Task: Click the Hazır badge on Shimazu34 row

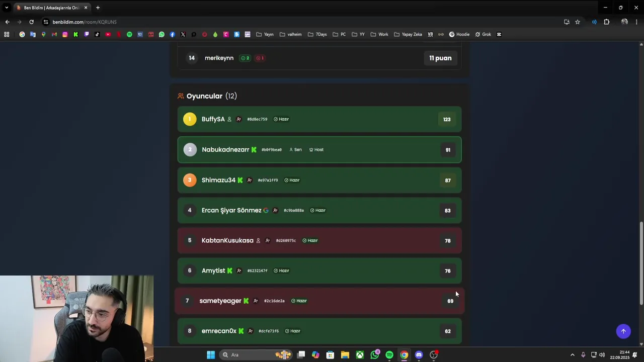Action: pos(292,180)
